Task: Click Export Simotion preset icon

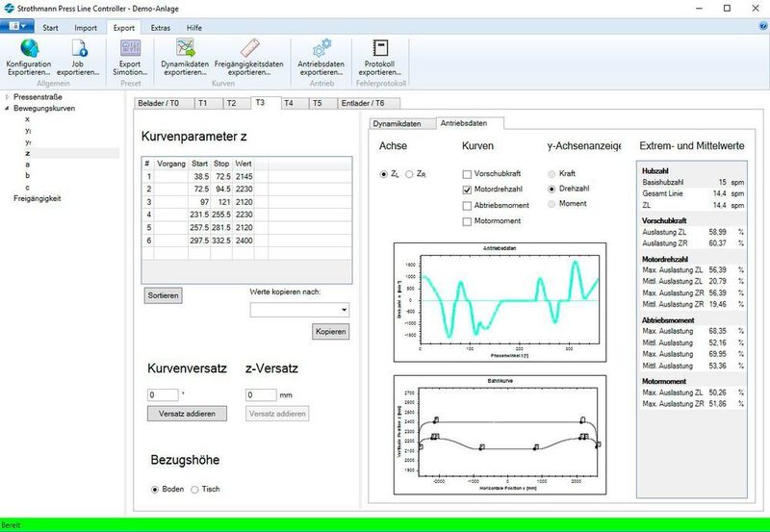Action: coord(130,48)
